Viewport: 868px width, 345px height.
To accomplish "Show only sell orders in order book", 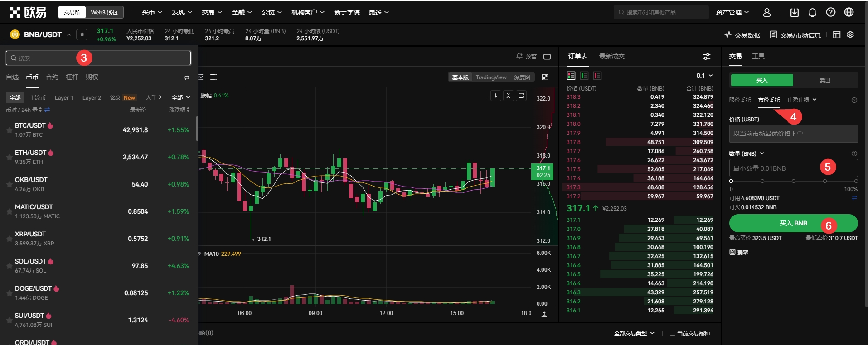I will 597,76.
